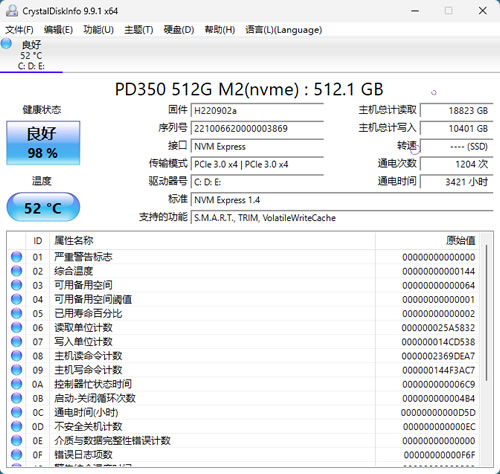500x474 pixels.
Task: Click the ID column header
Action: (x=38, y=241)
